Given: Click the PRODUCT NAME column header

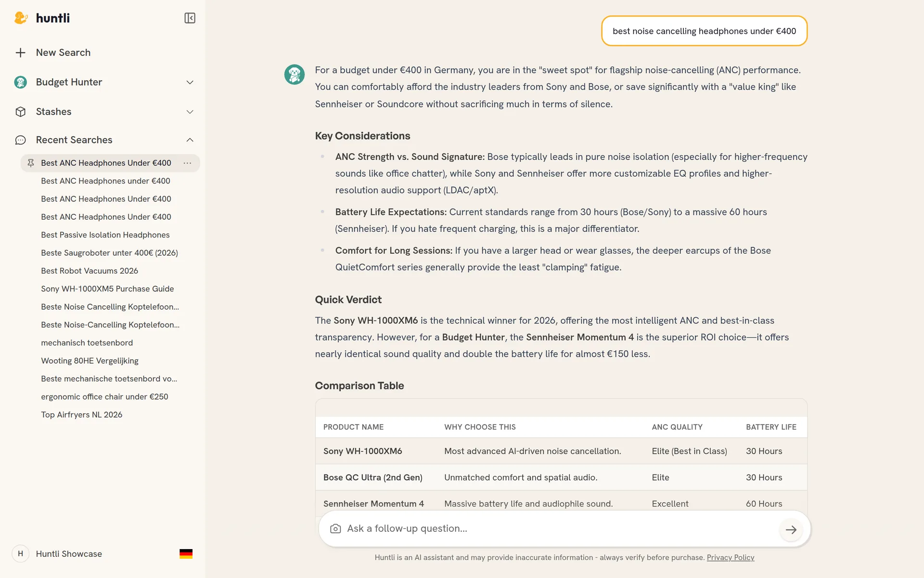Looking at the screenshot, I should [x=353, y=427].
